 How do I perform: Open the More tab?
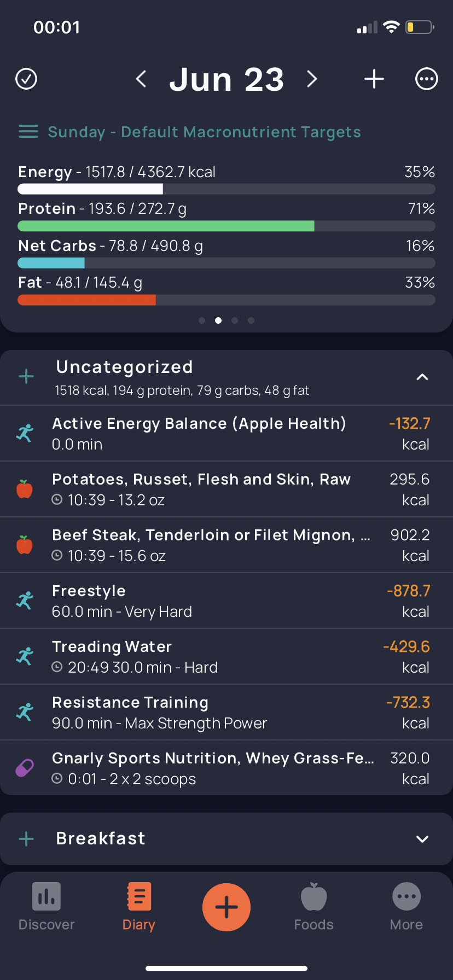(406, 907)
